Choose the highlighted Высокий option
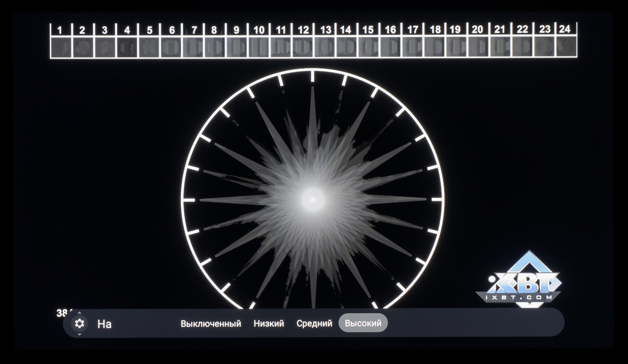The width and height of the screenshot is (628, 364). click(363, 323)
